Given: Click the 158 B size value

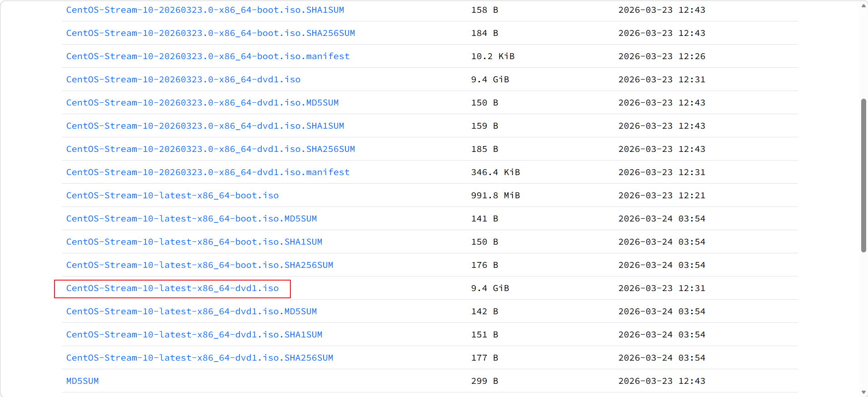Looking at the screenshot, I should [x=484, y=10].
